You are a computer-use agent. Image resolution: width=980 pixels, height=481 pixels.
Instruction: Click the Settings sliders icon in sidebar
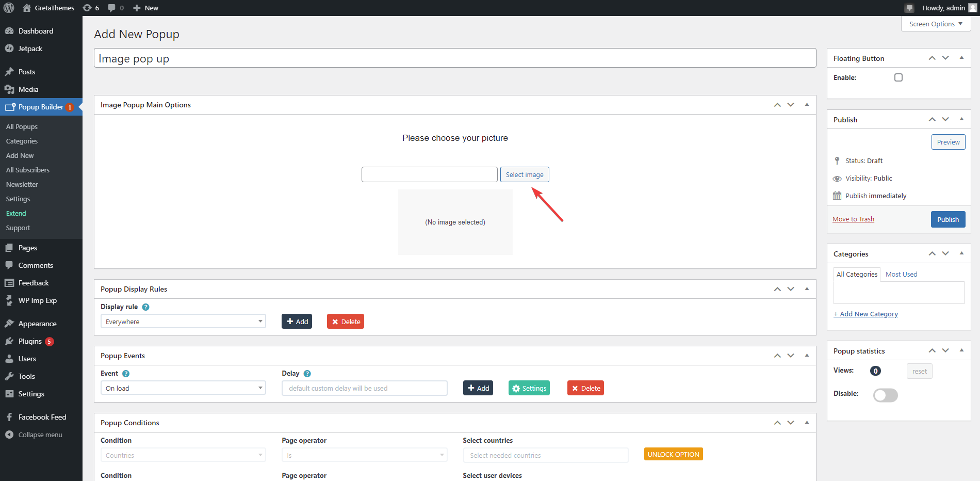[9, 394]
